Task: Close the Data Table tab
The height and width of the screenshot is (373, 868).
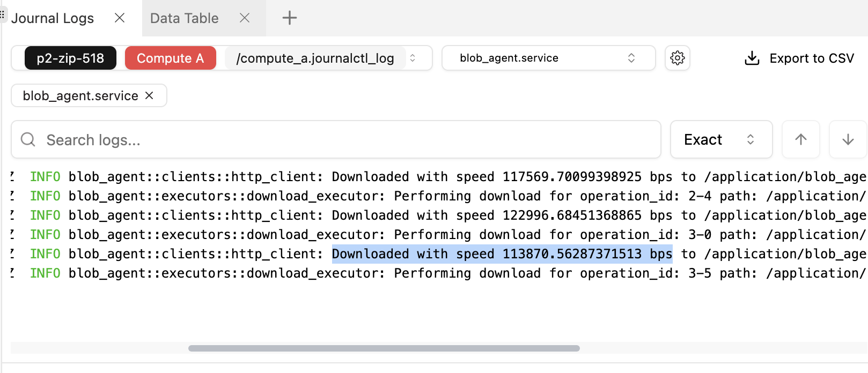Action: [245, 18]
